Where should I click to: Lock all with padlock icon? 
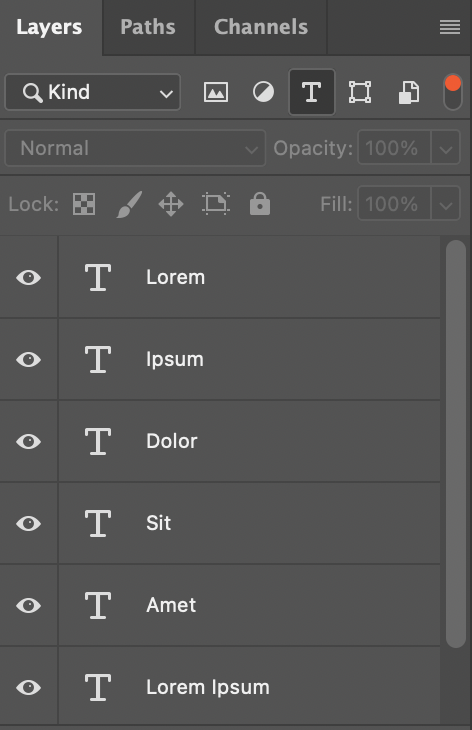pos(260,204)
